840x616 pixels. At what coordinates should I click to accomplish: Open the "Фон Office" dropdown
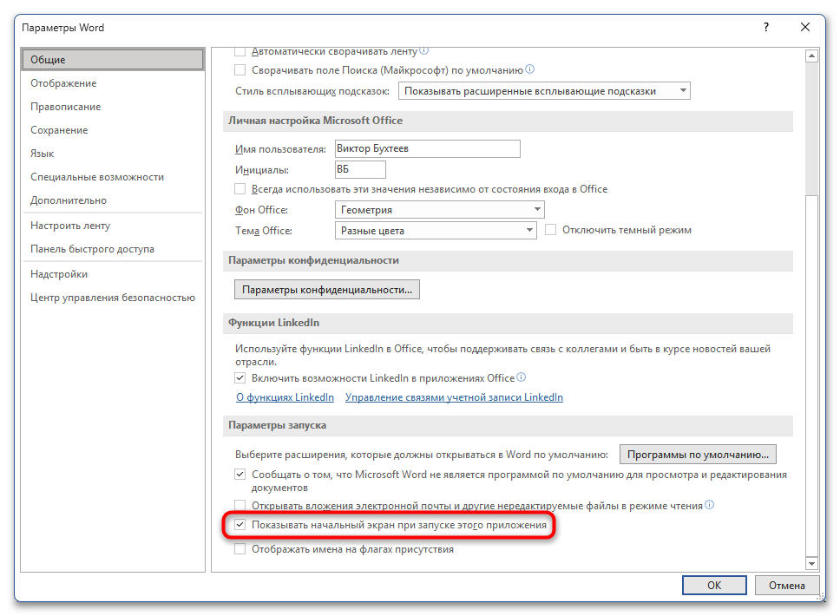(x=536, y=209)
